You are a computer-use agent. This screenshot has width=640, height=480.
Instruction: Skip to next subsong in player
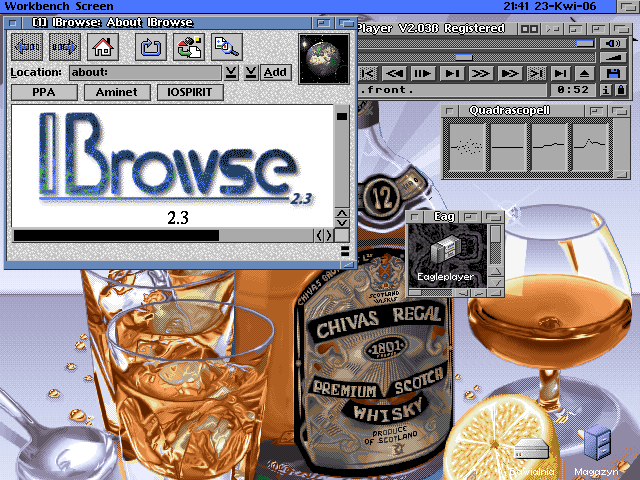(x=536, y=73)
